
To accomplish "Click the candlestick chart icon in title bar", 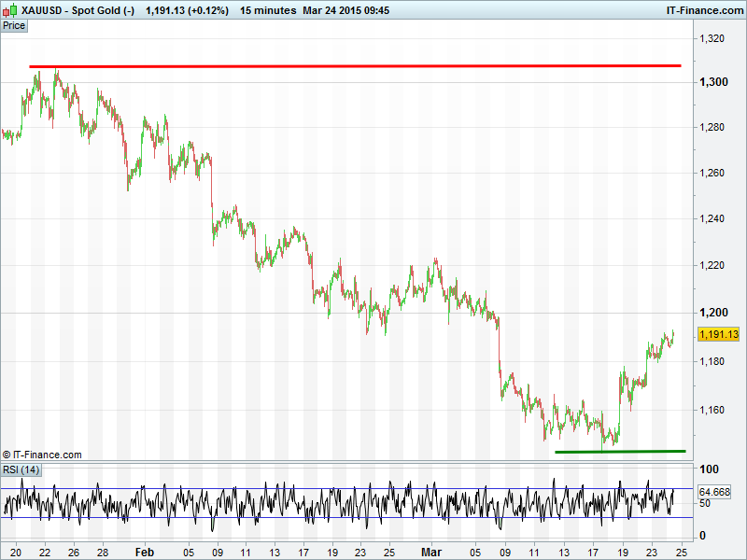I will click(10, 10).
